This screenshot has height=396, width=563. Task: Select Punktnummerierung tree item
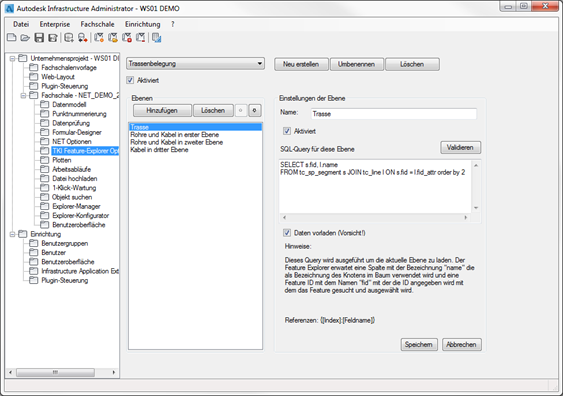pyautogui.click(x=79, y=113)
